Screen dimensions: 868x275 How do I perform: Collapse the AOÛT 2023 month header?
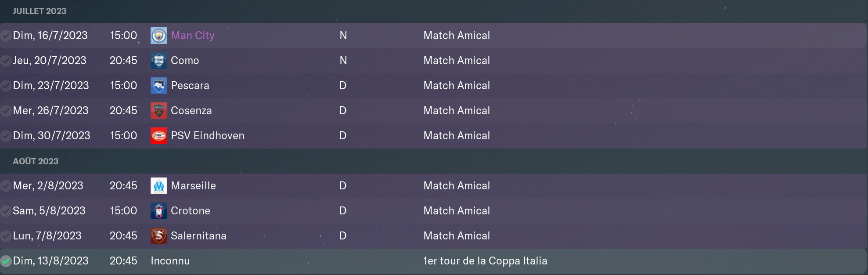(x=434, y=161)
